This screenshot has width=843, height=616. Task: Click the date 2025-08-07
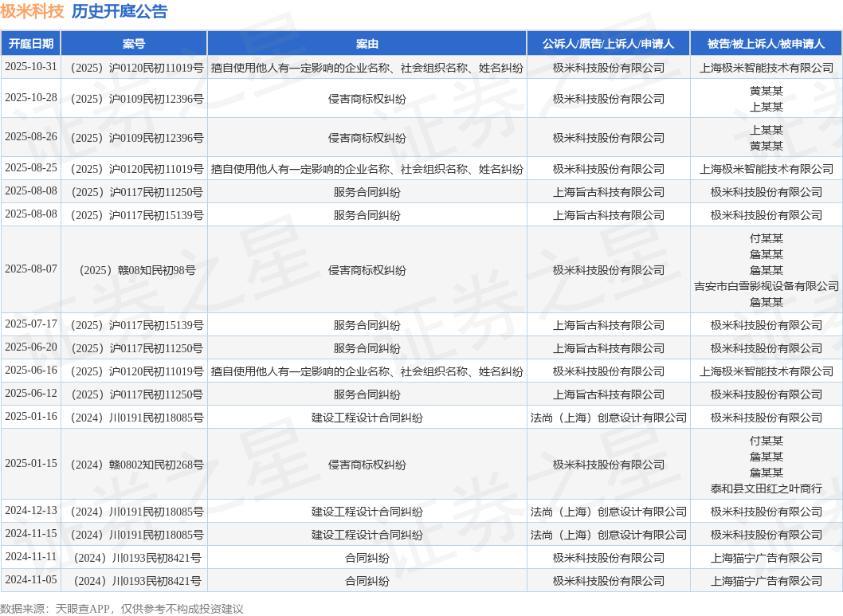click(x=30, y=269)
